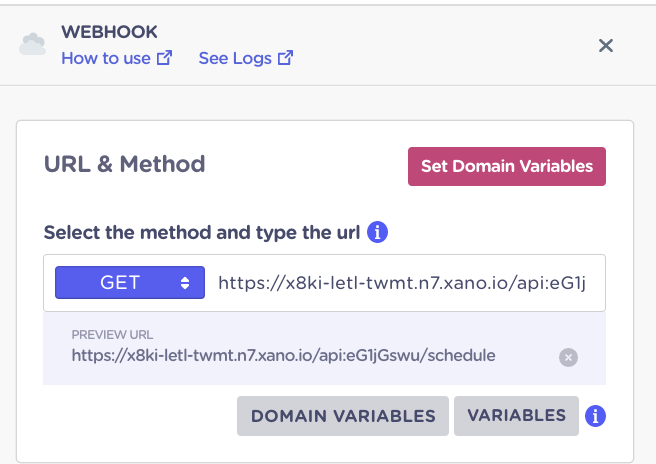Click the preview URL text ending in /schedule

point(283,356)
